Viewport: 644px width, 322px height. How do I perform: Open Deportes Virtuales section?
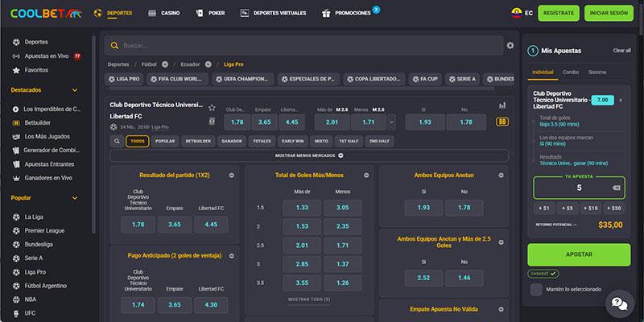pyautogui.click(x=273, y=13)
